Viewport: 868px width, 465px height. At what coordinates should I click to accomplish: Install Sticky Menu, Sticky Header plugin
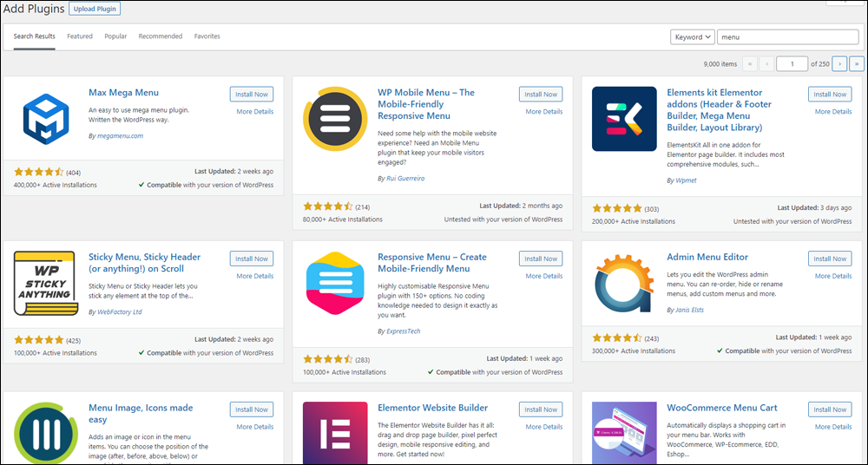(252, 259)
